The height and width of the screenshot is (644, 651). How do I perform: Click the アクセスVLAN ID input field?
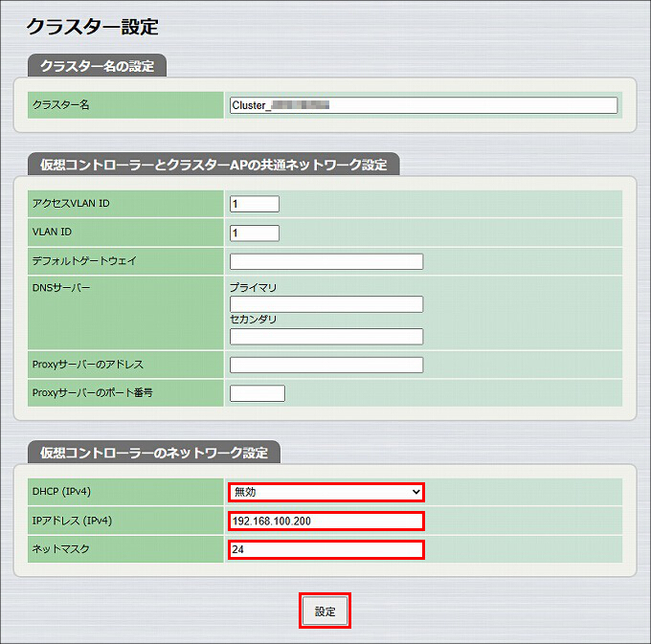pos(255,204)
